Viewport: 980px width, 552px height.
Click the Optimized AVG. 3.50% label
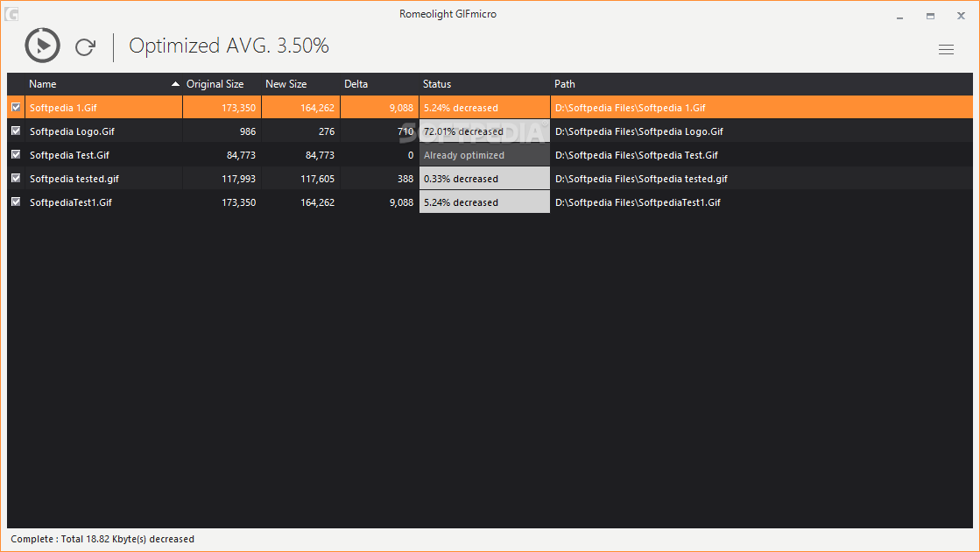point(229,46)
